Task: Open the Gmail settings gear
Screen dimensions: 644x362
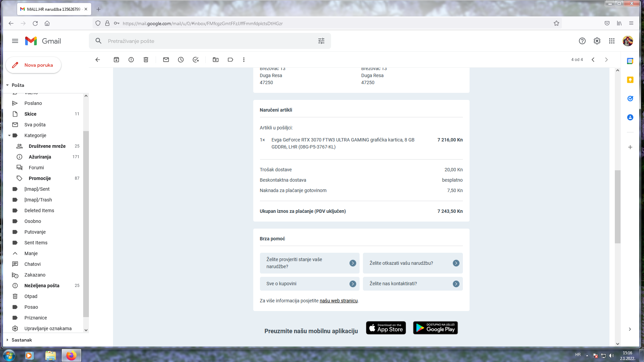Action: (x=597, y=41)
